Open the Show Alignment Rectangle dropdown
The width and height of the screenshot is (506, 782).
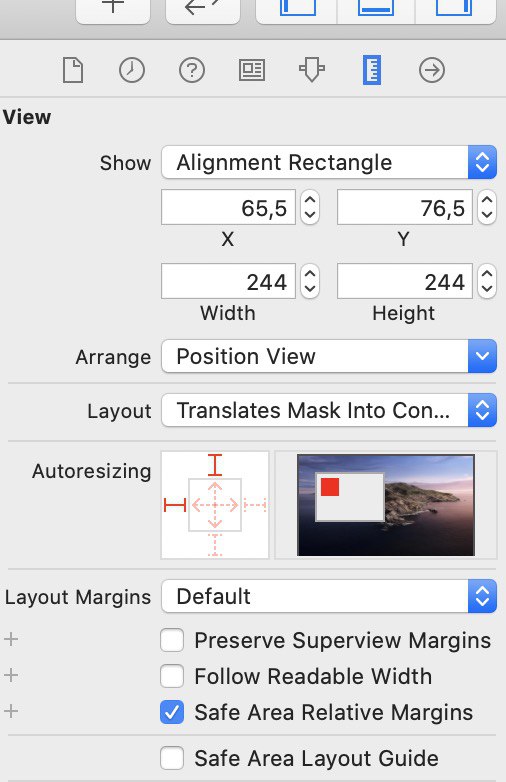(329, 163)
